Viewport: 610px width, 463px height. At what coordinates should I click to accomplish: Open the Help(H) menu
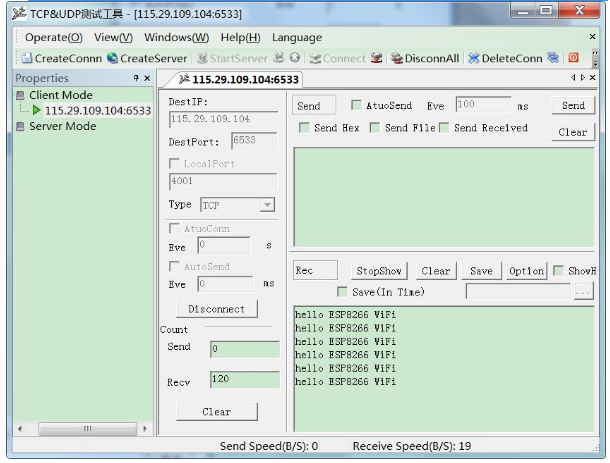(x=240, y=37)
